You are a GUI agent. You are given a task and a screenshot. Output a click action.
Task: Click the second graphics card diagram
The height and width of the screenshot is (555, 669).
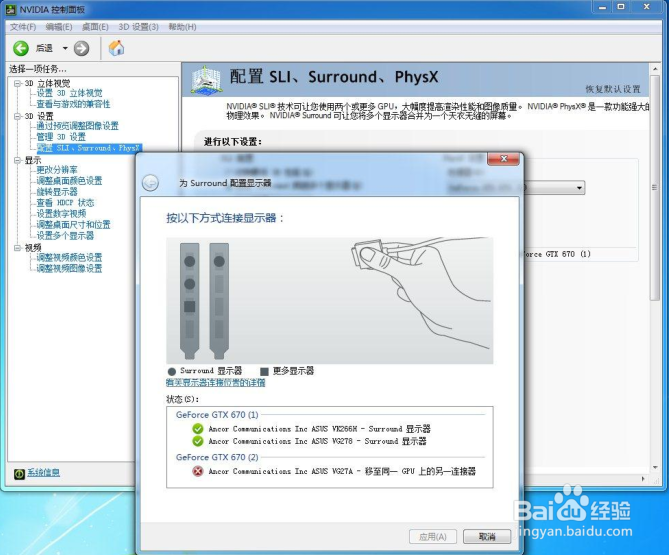click(219, 301)
